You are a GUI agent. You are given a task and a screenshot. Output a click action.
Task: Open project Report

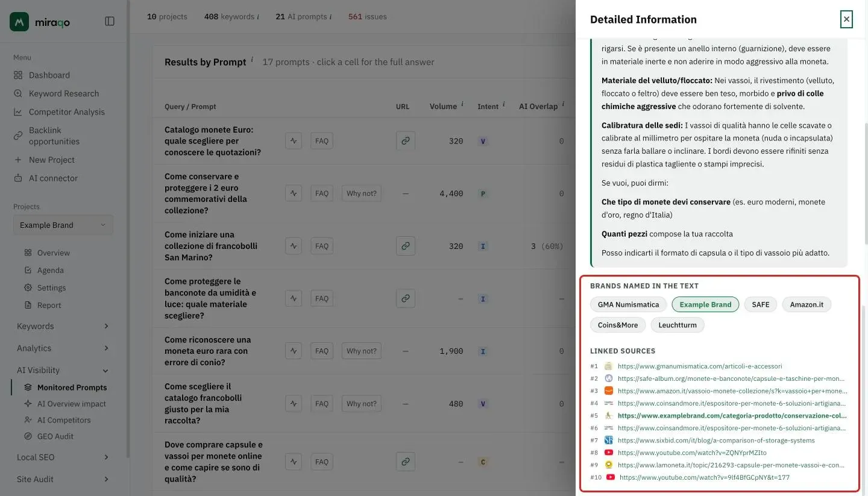(49, 306)
